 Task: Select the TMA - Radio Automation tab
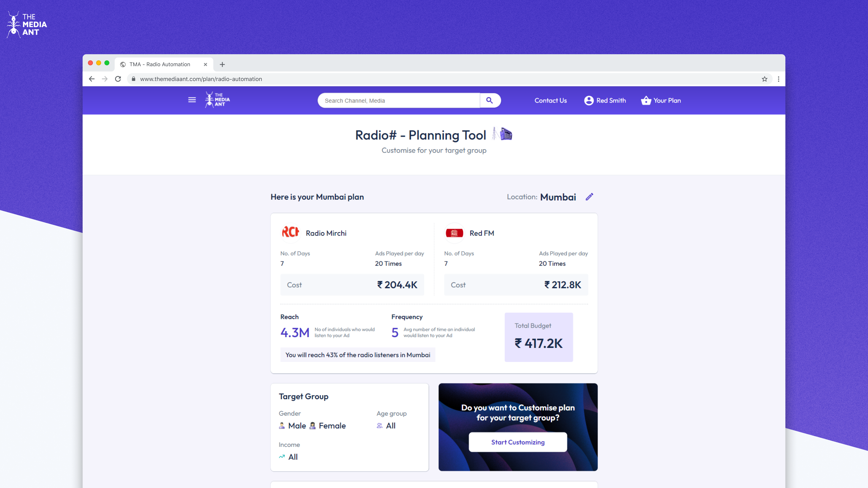160,65
